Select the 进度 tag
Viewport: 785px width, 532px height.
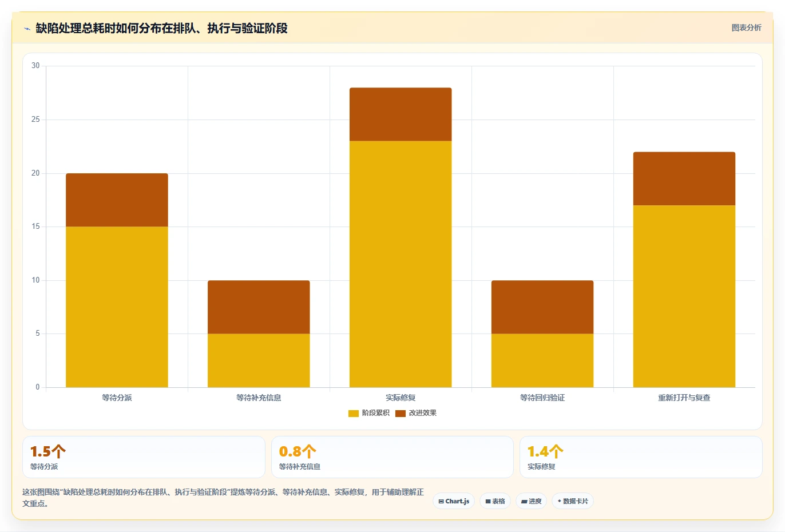[531, 501]
